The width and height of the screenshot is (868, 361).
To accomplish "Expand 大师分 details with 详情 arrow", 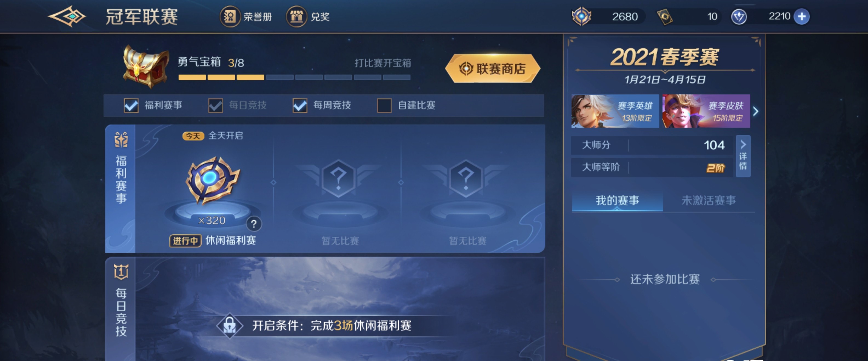I will (743, 156).
